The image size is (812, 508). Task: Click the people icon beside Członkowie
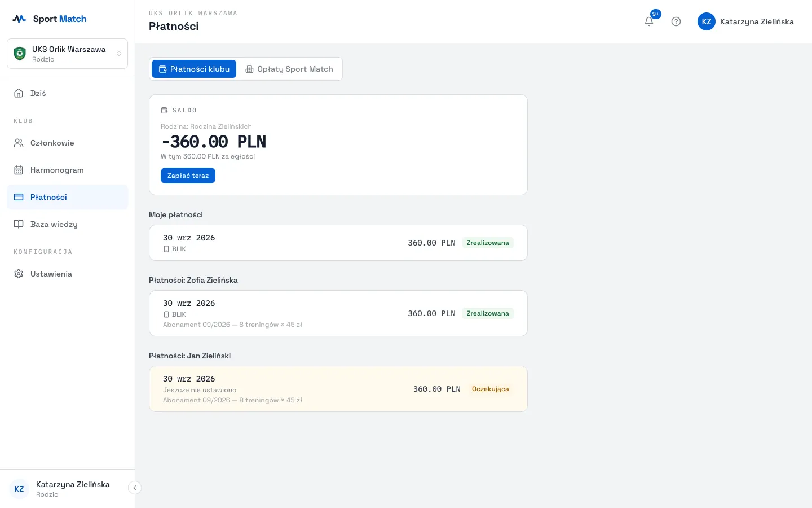point(19,143)
